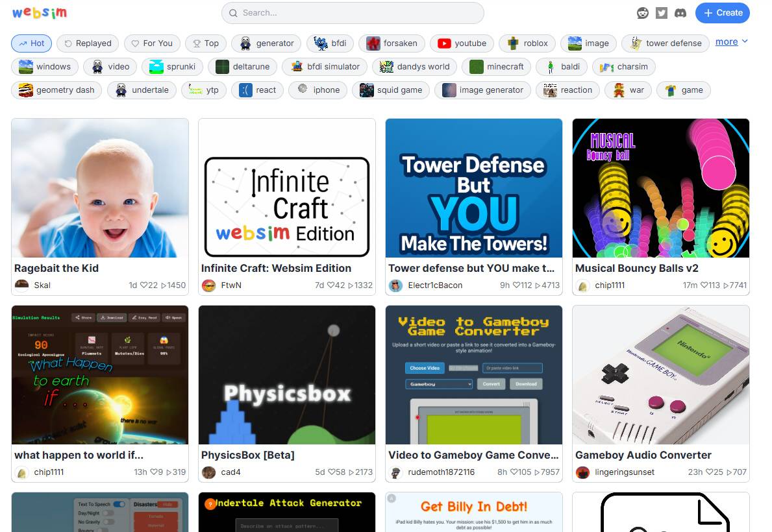Filter by bfdi simulator tag
The height and width of the screenshot is (532, 772).
(325, 66)
